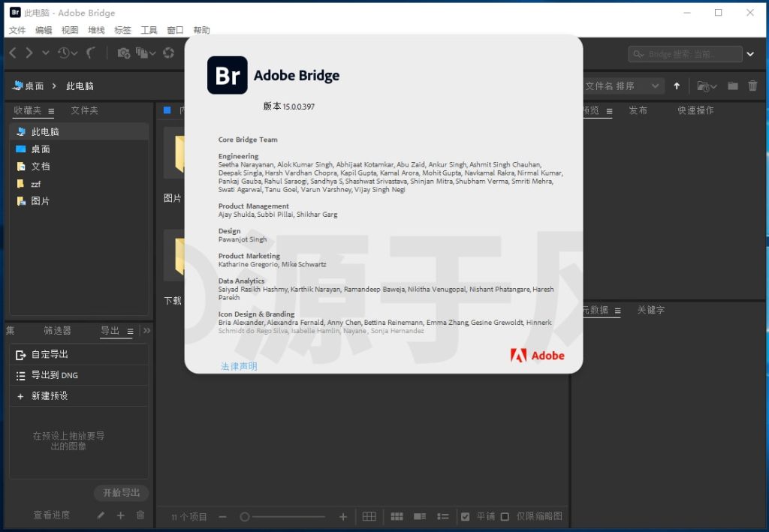Decrease thumbnail size with minus
This screenshot has height=532, width=769.
(222, 517)
